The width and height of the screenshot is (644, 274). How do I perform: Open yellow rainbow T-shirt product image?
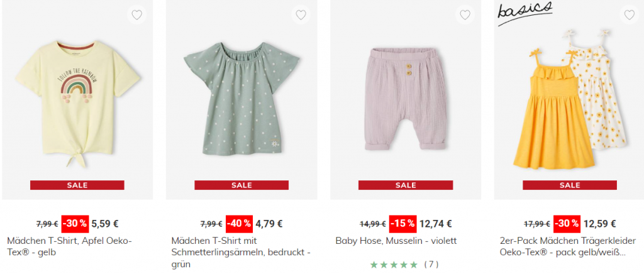click(x=77, y=101)
